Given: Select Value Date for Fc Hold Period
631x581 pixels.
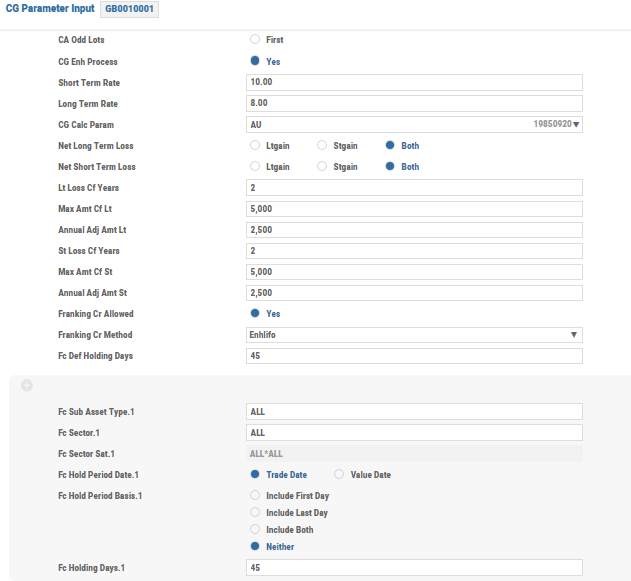Looking at the screenshot, I should [340, 474].
